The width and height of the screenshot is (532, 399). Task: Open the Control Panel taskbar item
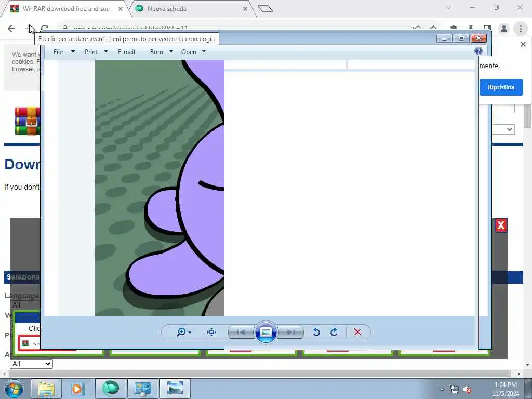pos(142,389)
